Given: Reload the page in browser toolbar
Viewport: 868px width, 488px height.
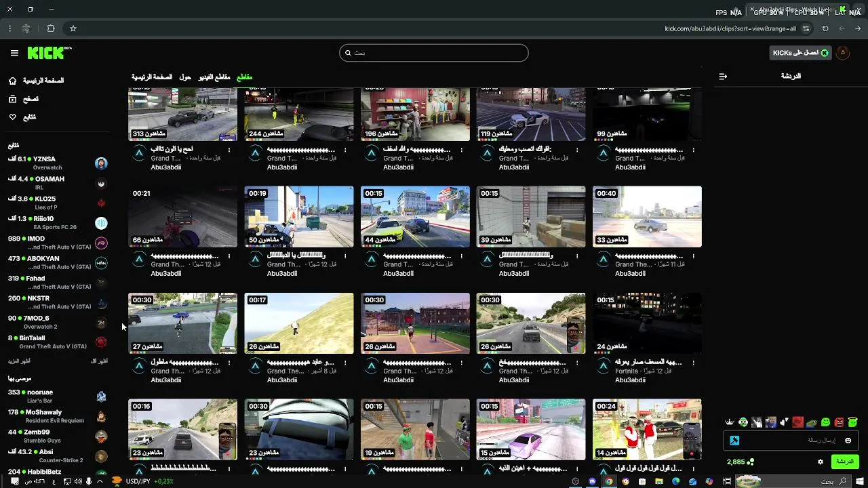Looking at the screenshot, I should 825,28.
